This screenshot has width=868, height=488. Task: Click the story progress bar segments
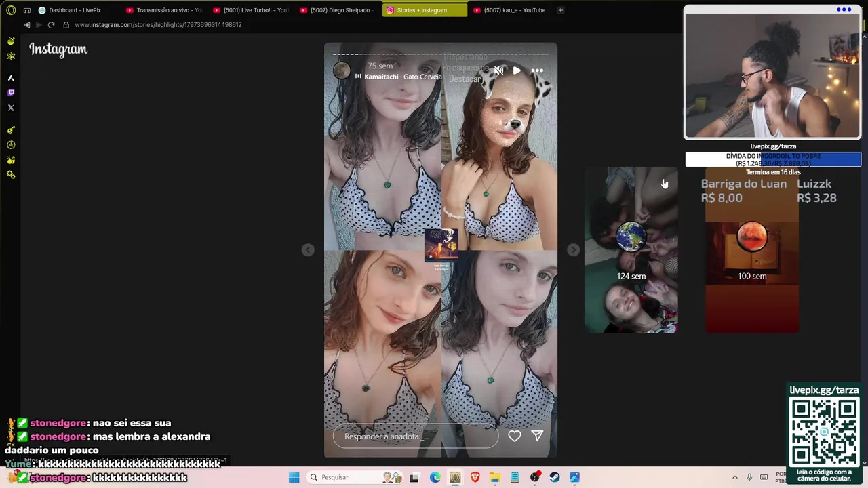[x=441, y=54]
